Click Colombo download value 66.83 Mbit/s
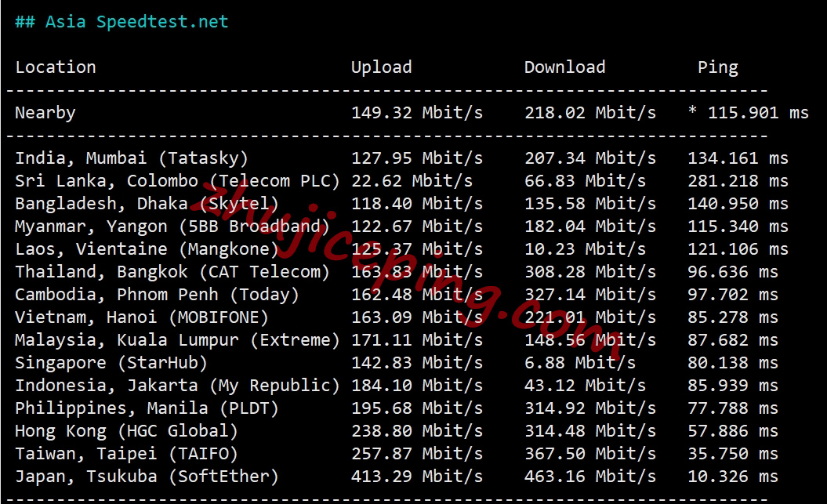827x504 pixels. tap(585, 180)
